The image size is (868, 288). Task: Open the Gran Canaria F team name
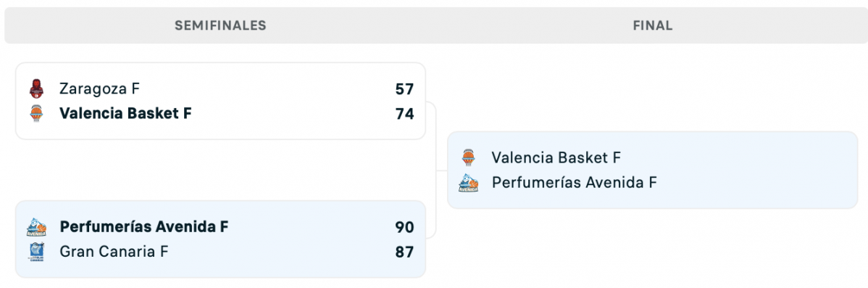114,252
